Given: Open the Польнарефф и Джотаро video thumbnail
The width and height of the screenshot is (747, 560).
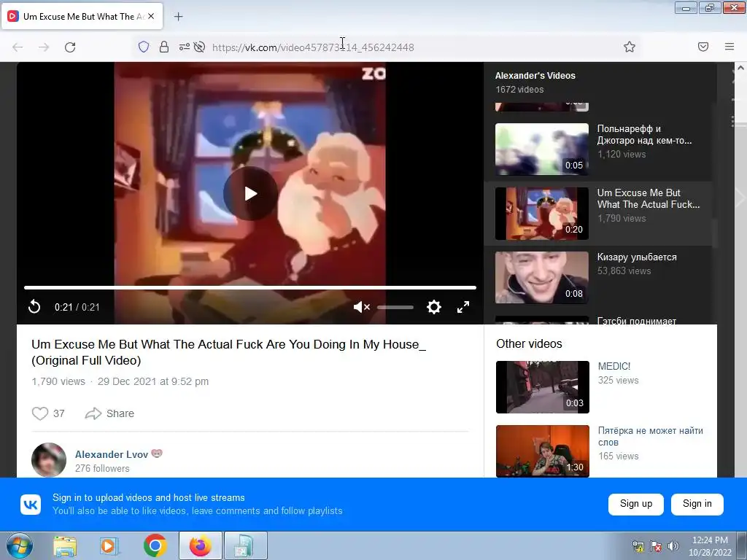Looking at the screenshot, I should 542,149.
